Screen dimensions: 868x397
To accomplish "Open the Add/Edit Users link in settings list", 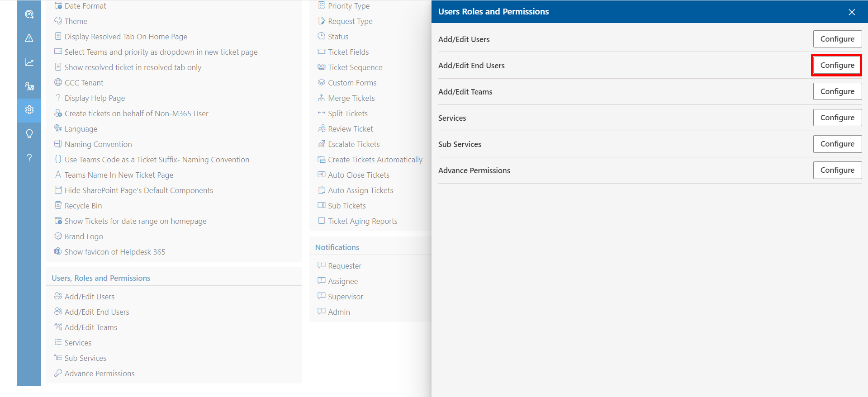I will (x=90, y=297).
